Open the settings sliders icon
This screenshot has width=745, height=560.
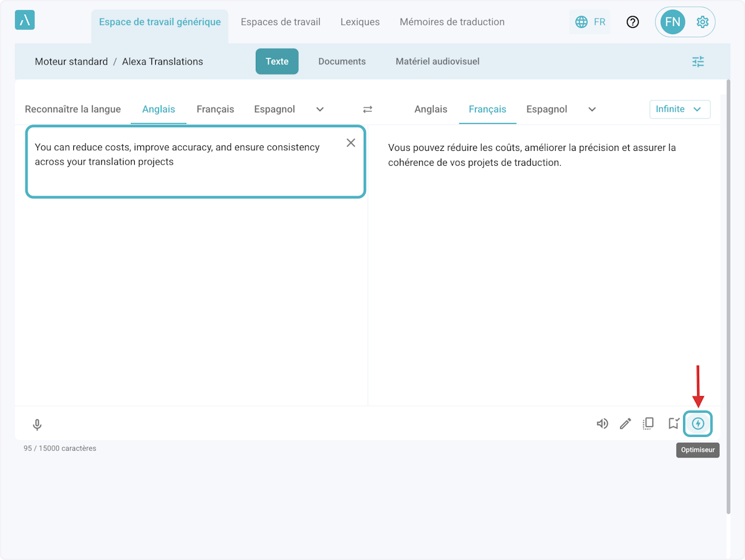pyautogui.click(x=698, y=61)
